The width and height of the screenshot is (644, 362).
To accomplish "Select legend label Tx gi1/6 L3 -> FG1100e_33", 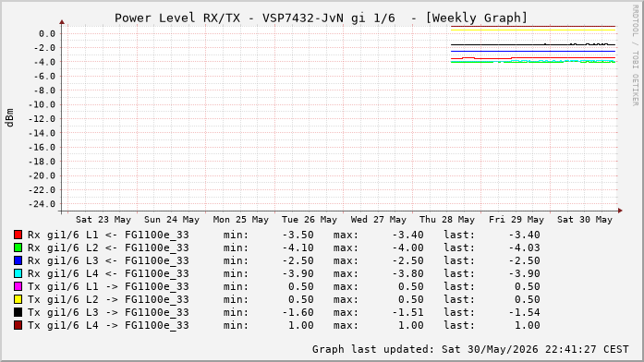I will 108,312.
